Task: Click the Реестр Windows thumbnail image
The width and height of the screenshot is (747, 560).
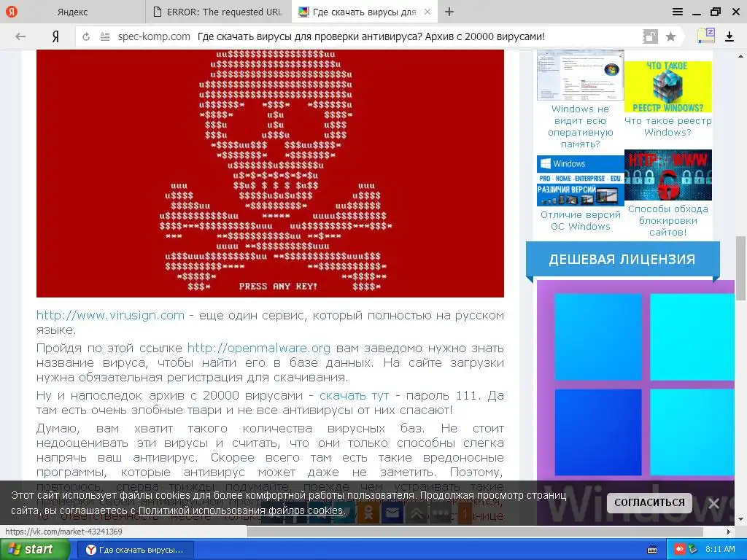Action: (x=668, y=86)
